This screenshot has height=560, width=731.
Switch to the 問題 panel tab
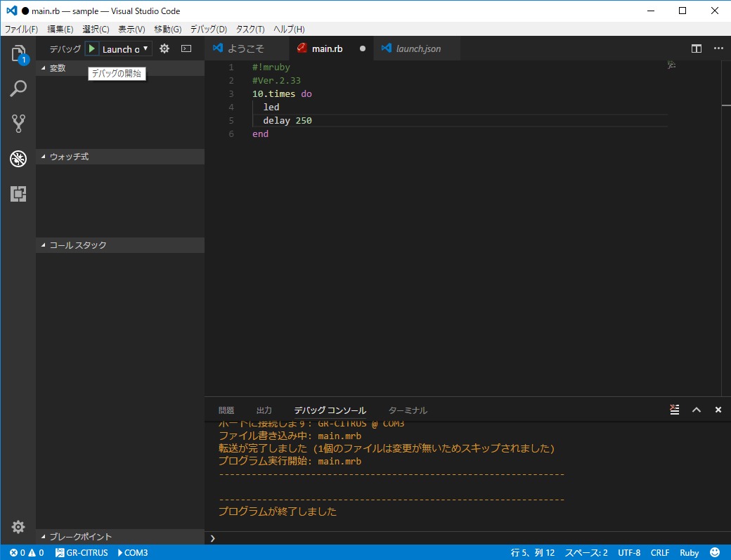226,410
